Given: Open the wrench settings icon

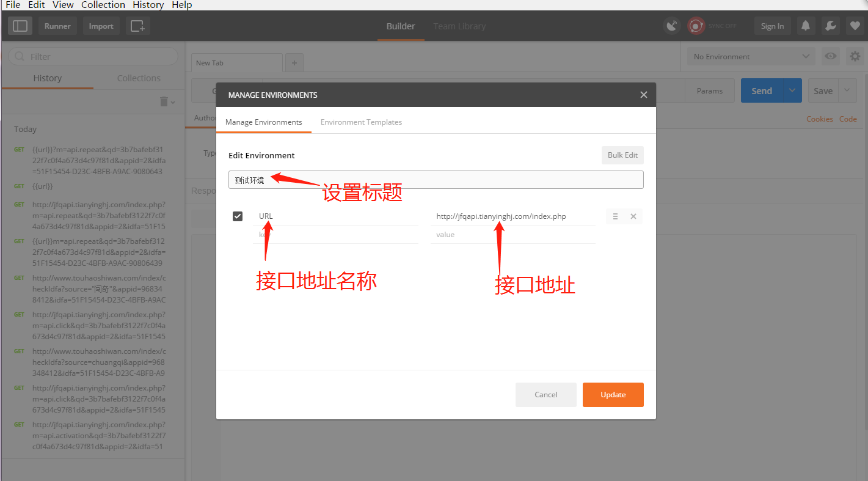Looking at the screenshot, I should pos(830,26).
